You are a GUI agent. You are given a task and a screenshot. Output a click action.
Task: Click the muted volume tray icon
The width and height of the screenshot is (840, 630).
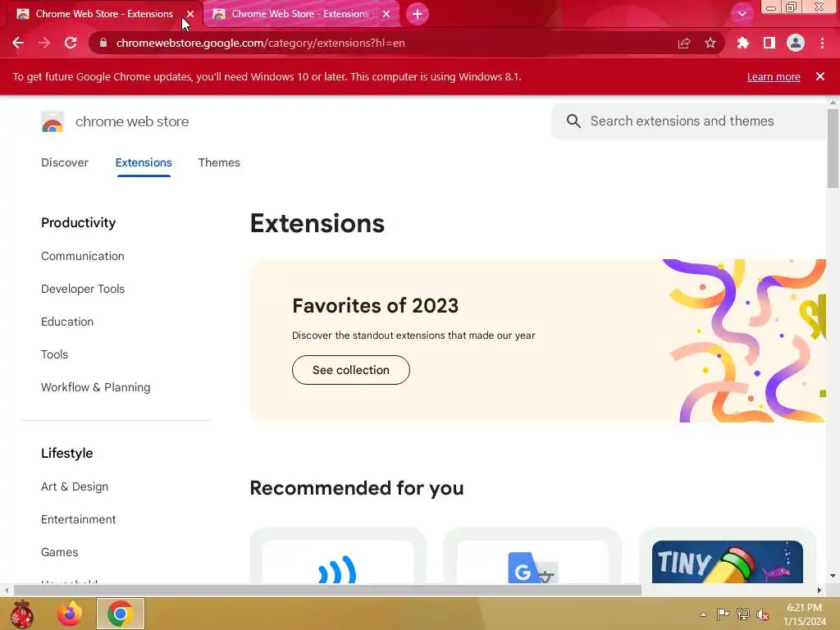762,614
